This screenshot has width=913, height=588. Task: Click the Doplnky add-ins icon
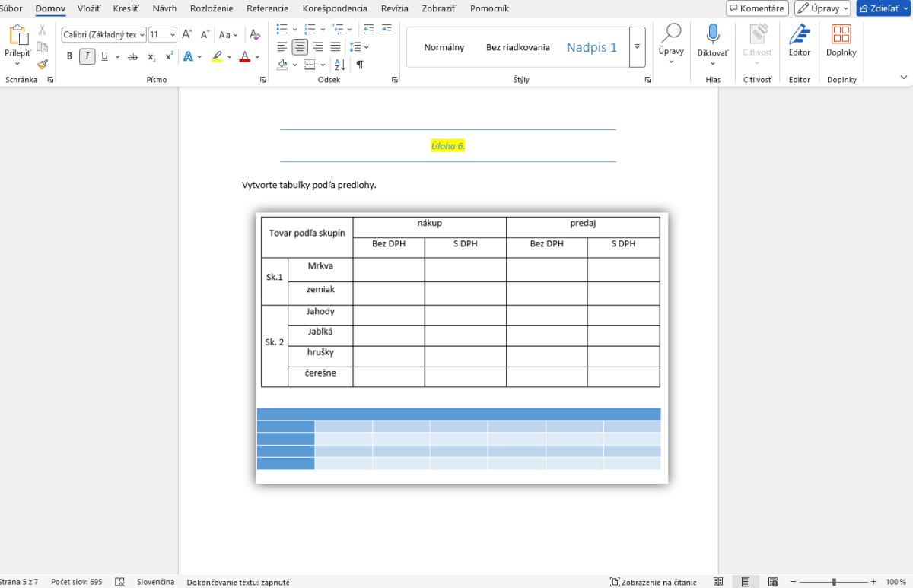[841, 35]
